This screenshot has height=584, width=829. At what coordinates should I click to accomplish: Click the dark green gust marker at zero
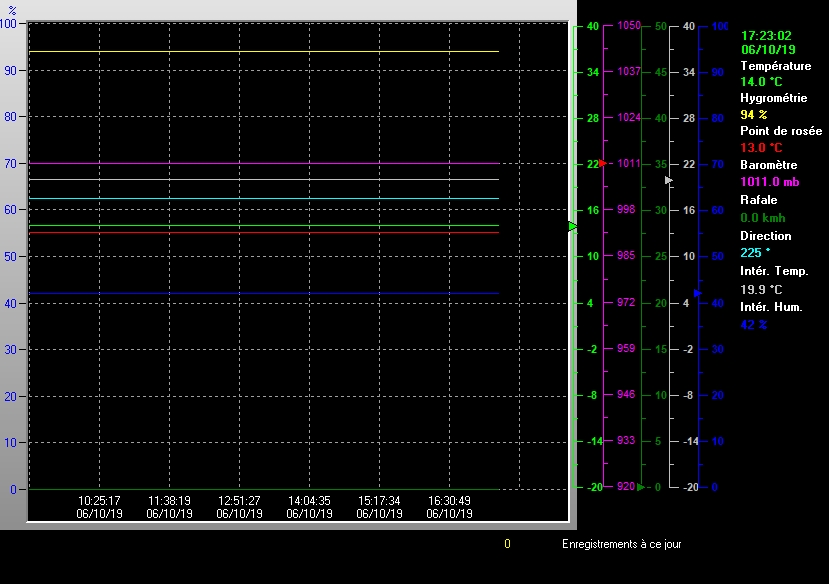click(641, 487)
